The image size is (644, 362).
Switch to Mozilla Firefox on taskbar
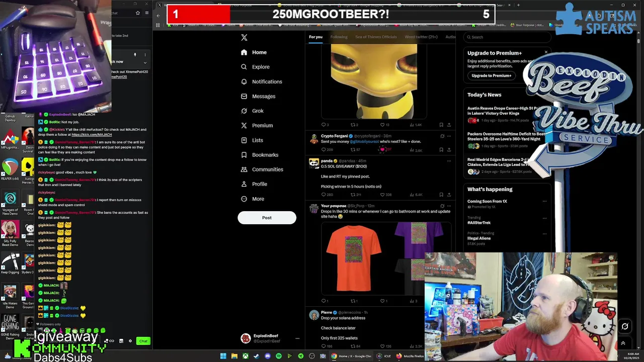point(409,356)
